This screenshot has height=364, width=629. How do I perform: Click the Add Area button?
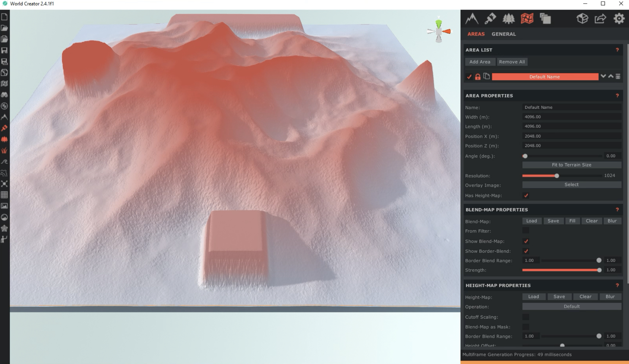pyautogui.click(x=480, y=62)
